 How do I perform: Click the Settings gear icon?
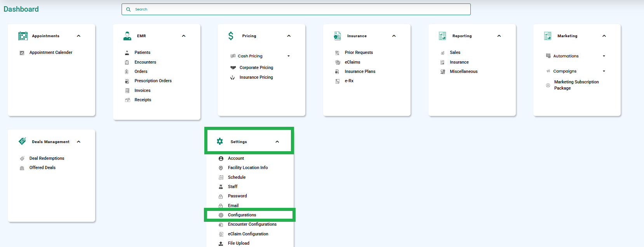point(220,141)
